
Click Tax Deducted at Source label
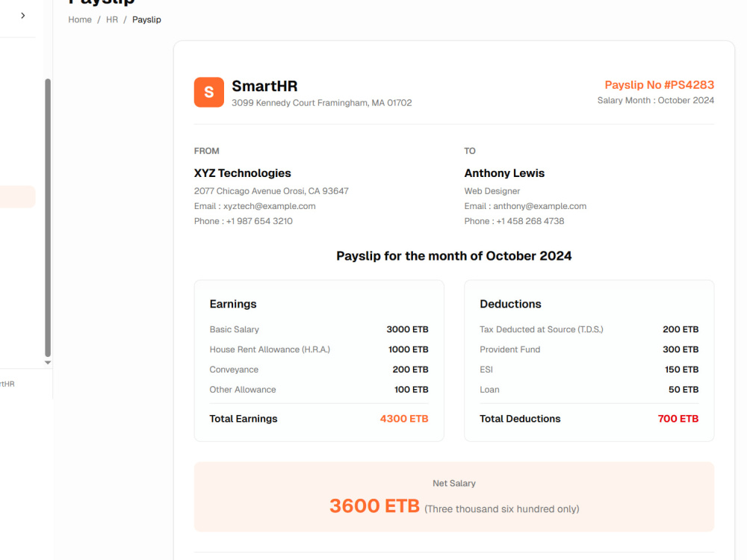click(541, 329)
